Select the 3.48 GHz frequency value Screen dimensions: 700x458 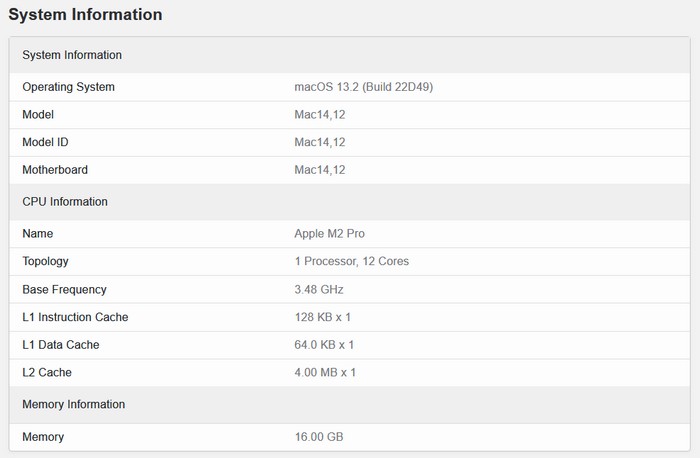click(320, 289)
